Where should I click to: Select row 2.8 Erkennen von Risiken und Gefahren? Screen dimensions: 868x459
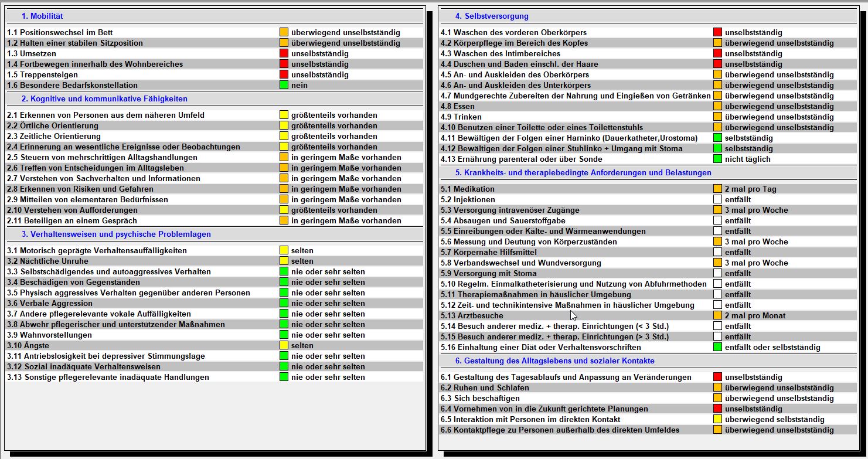(215, 189)
